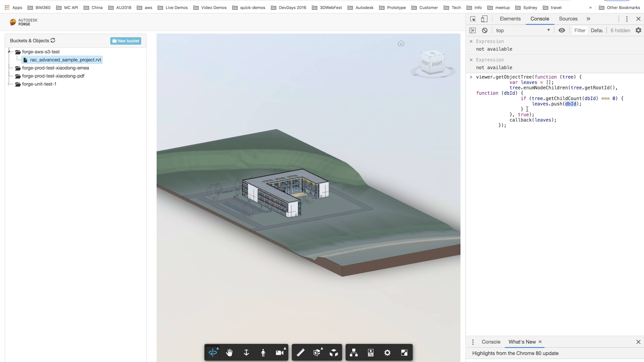This screenshot has width=644, height=362.
Task: Open the Live Demos bookmarks folder
Action: point(173,8)
